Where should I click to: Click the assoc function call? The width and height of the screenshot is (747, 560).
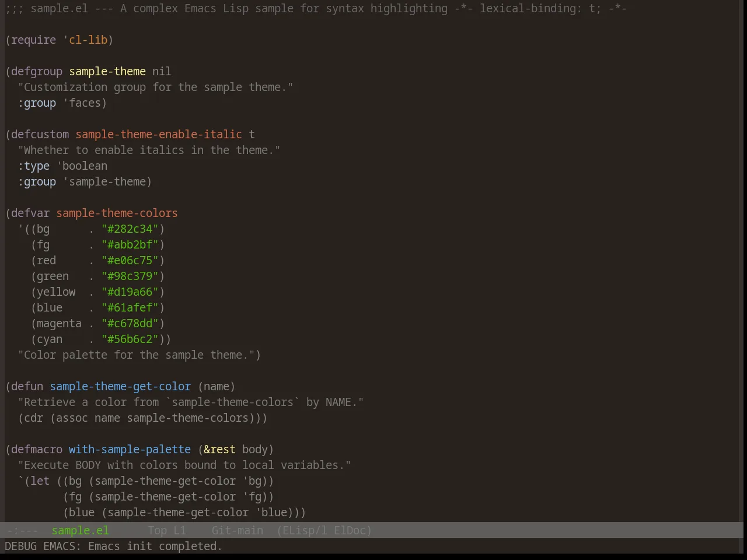coord(72,418)
